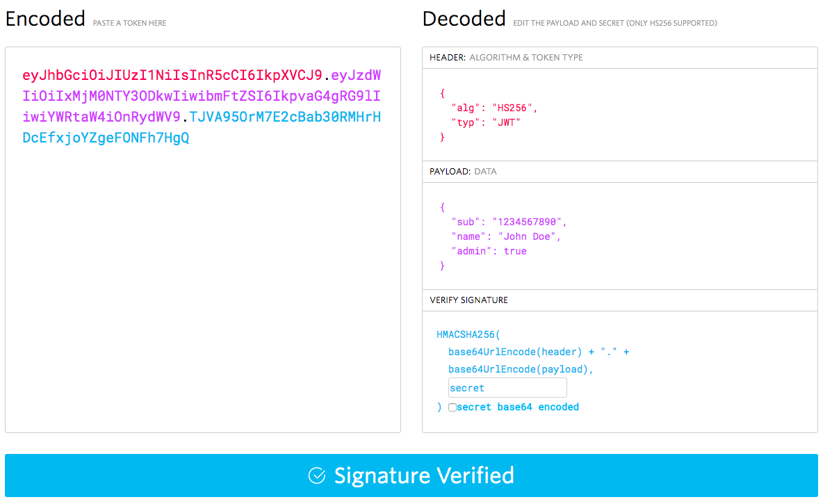Click the Encoded heading
This screenshot has width=823, height=504.
tap(45, 19)
